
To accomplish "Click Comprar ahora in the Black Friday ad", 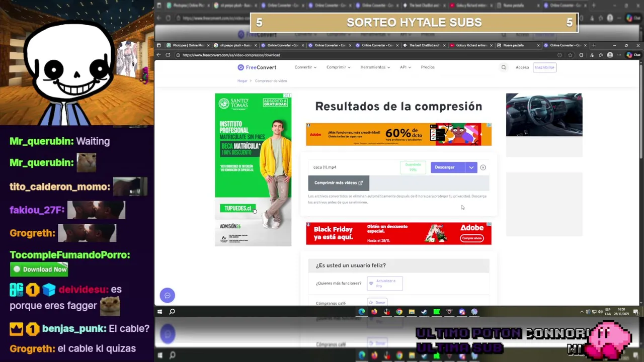I will pyautogui.click(x=471, y=238).
